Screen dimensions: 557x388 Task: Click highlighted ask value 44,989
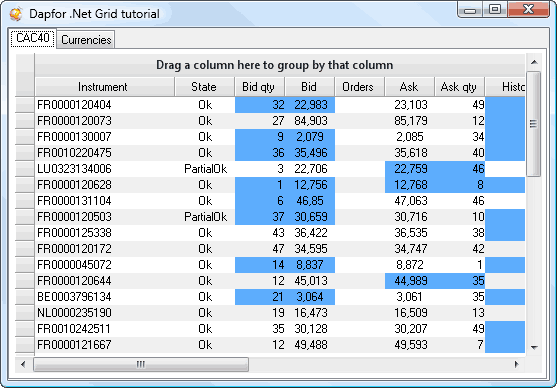[411, 281]
